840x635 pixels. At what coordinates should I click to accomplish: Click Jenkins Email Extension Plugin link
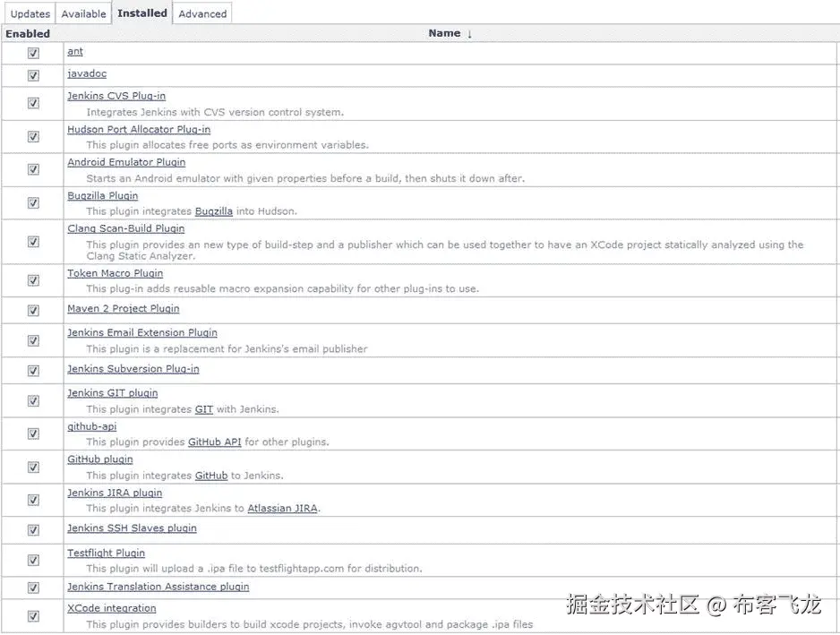point(142,333)
